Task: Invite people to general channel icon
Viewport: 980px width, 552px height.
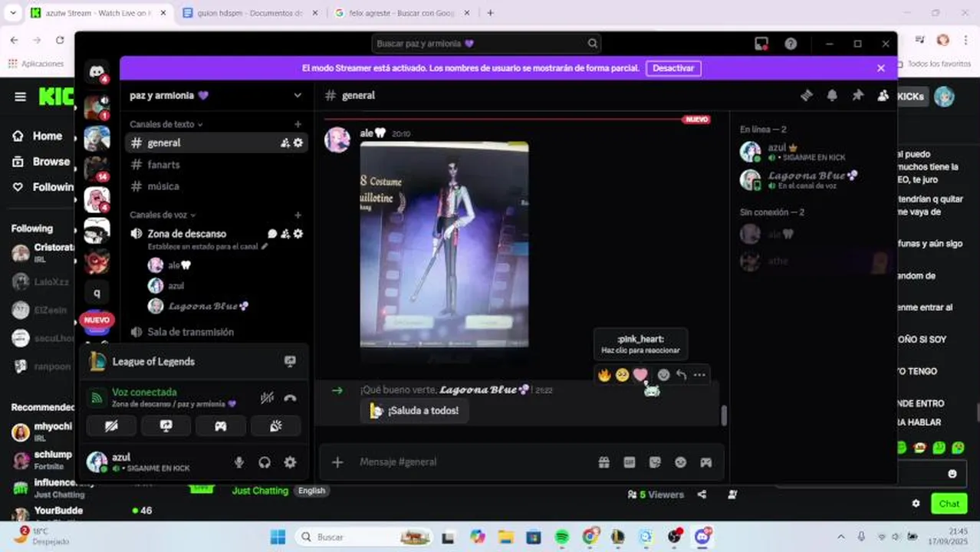Action: coord(284,143)
